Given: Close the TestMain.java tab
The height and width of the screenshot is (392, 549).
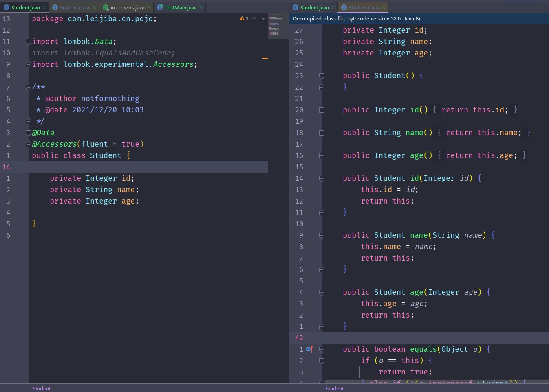Looking at the screenshot, I should [x=201, y=7].
